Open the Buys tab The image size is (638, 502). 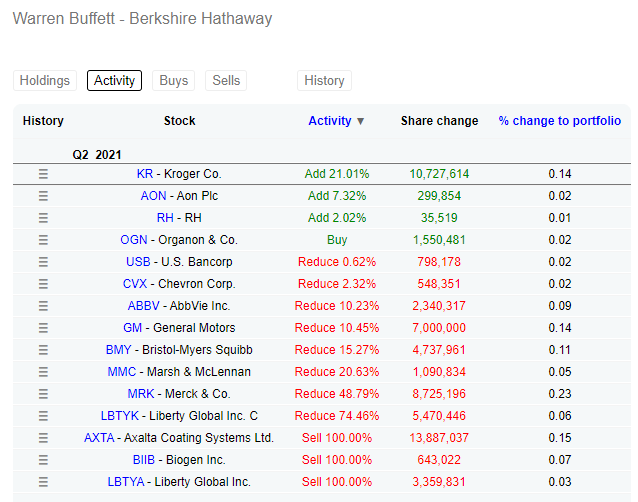174,81
